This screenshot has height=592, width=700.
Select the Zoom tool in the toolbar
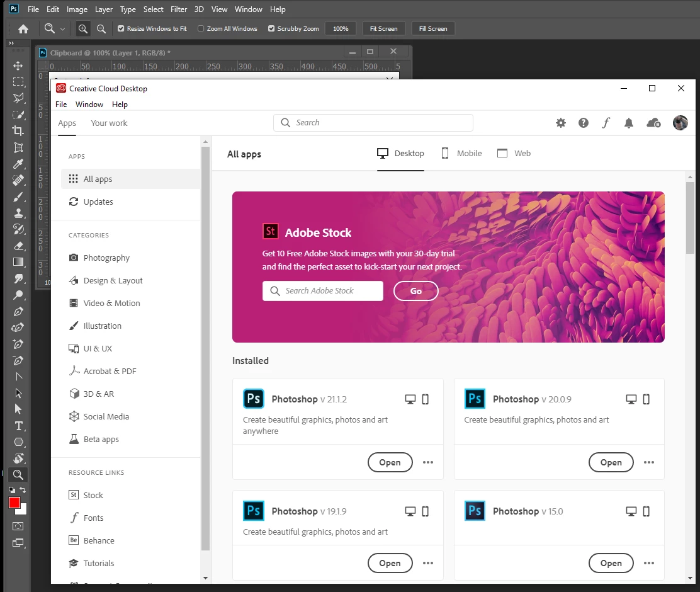(18, 475)
